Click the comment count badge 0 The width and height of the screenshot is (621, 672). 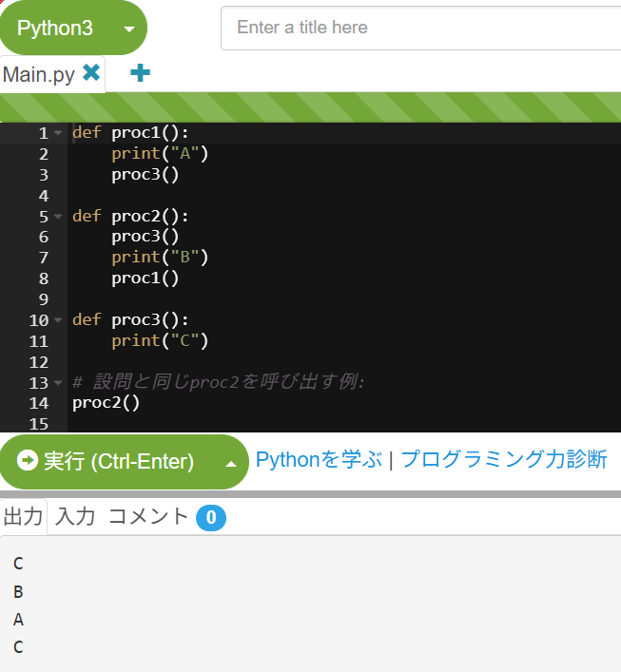(x=211, y=518)
